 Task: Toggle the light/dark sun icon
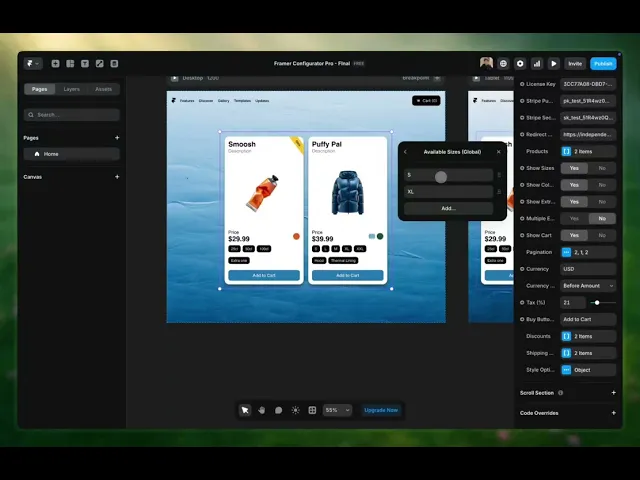coord(296,410)
